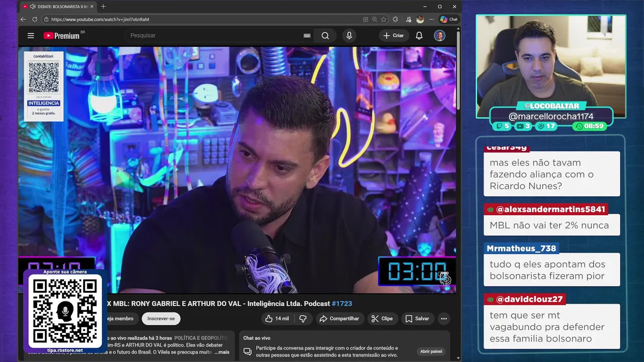The height and width of the screenshot is (362, 644).
Task: Click the YouTube search magnifier button
Action: click(326, 36)
